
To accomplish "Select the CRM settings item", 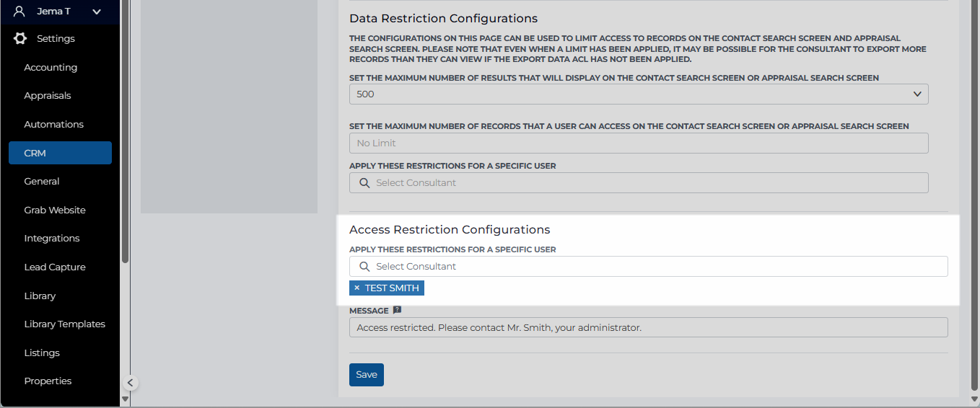I will pos(60,153).
